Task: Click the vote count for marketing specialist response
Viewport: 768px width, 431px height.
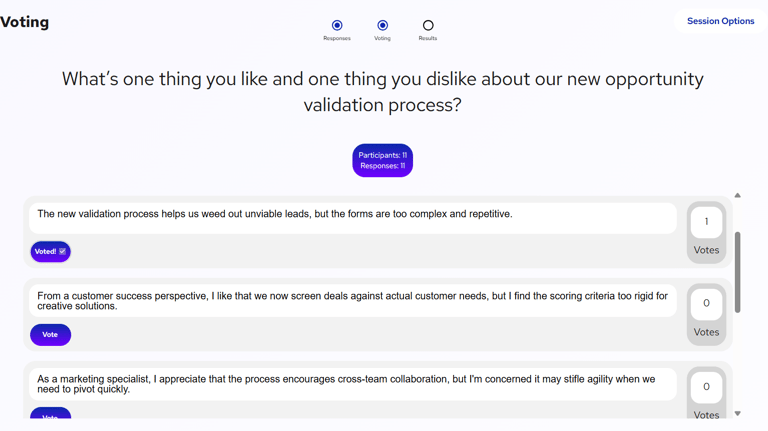Action: pyautogui.click(x=706, y=386)
